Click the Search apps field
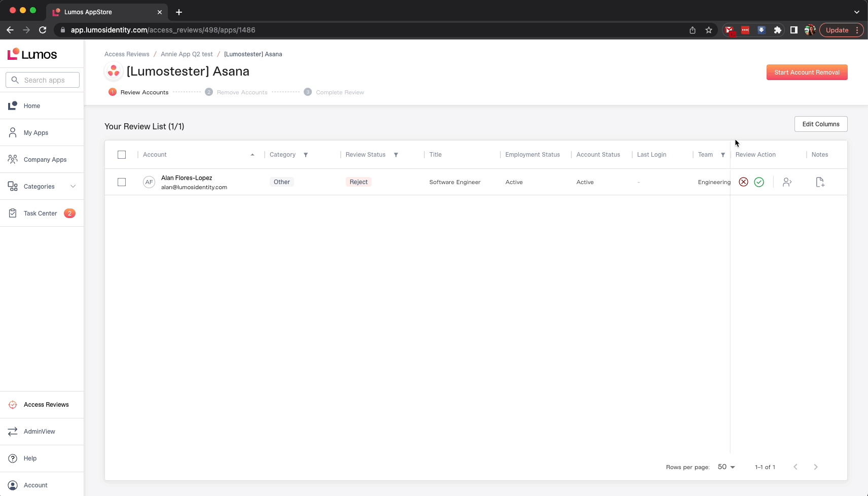 [43, 80]
